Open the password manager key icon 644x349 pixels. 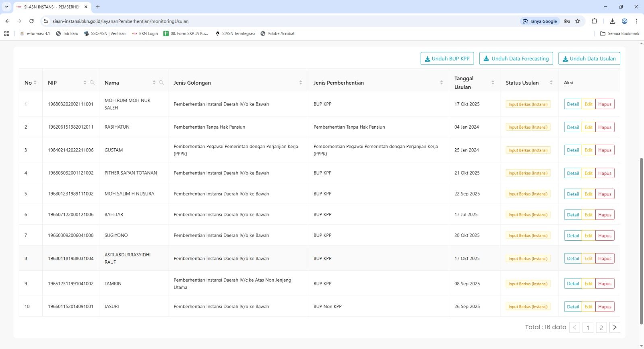[567, 21]
